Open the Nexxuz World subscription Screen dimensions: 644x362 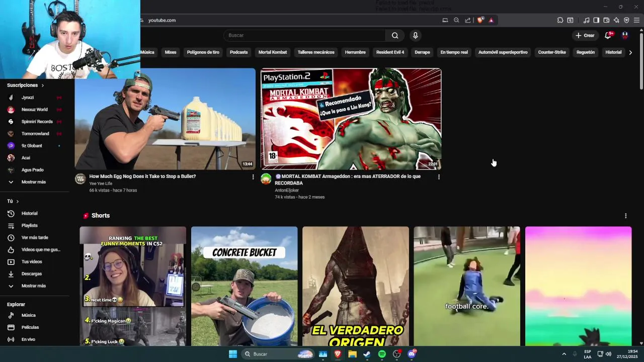pos(34,110)
